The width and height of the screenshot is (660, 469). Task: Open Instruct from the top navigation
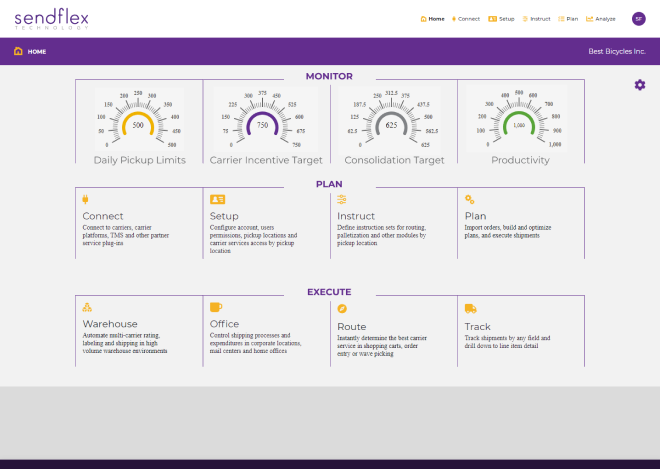click(535, 18)
